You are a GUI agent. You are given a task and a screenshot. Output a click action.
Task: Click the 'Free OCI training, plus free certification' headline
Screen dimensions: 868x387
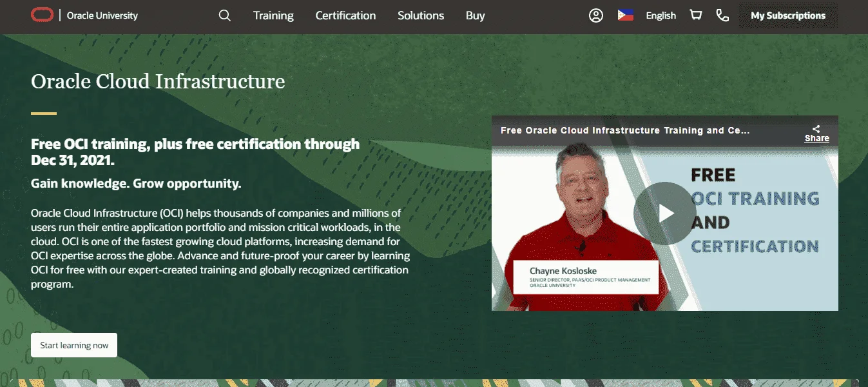195,152
